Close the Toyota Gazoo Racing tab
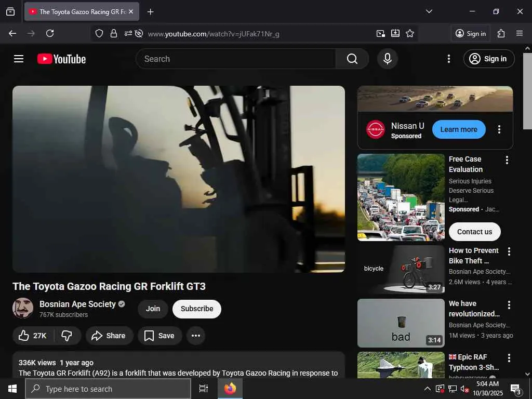The height and width of the screenshot is (399, 532). click(131, 12)
